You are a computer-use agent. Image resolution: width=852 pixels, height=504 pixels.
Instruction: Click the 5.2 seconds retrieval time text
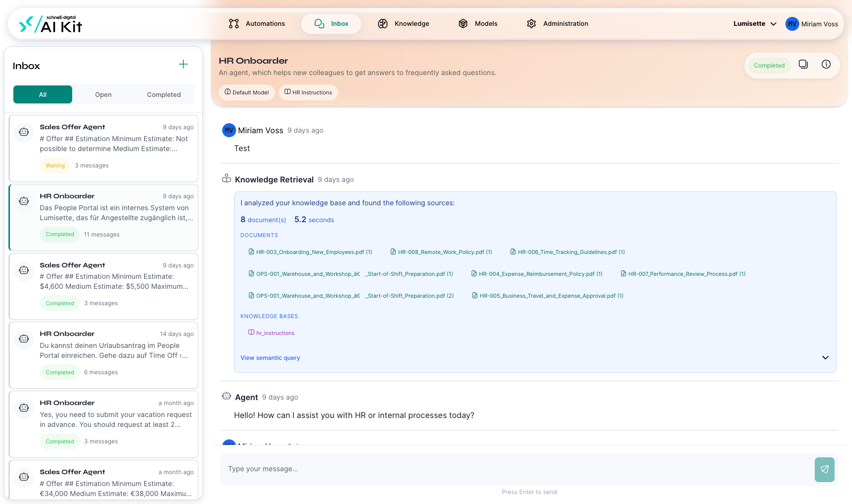tap(314, 220)
